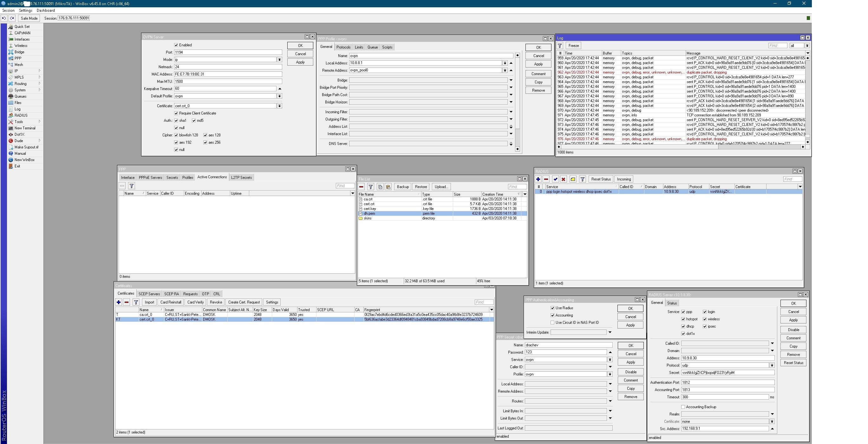Screen dimensions: 868x444
Task: Click Create Cert. Request button
Action: pyautogui.click(x=244, y=302)
